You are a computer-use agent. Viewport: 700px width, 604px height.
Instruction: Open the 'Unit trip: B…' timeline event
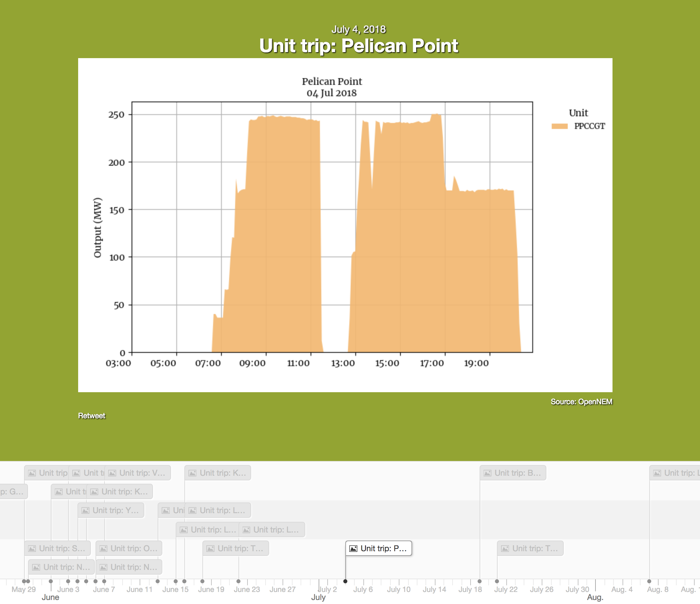pyautogui.click(x=517, y=473)
